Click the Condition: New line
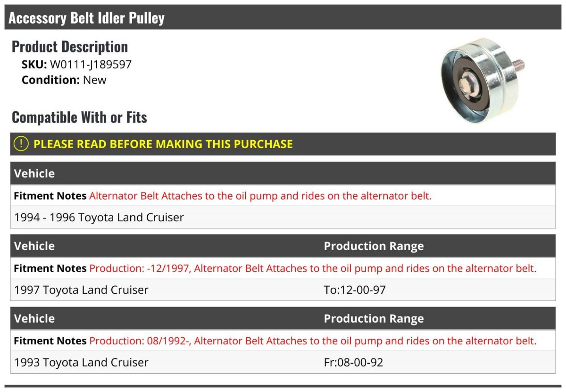Screen dimensions: 566x392 coord(64,80)
